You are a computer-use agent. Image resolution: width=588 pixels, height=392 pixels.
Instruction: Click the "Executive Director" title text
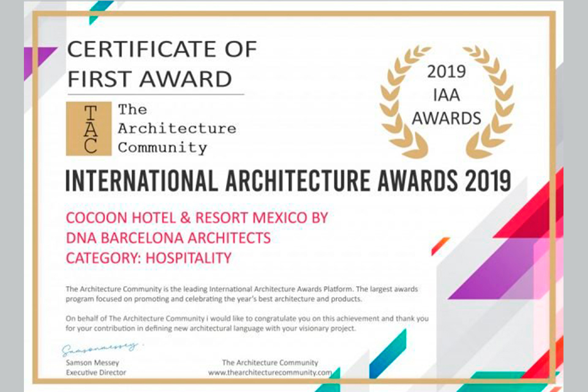point(96,372)
